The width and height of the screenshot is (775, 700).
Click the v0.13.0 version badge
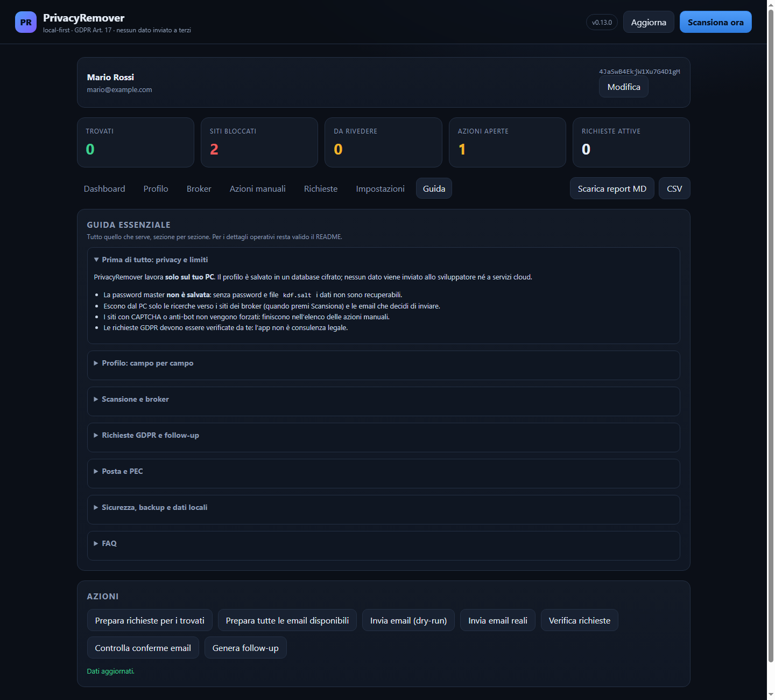tap(602, 22)
